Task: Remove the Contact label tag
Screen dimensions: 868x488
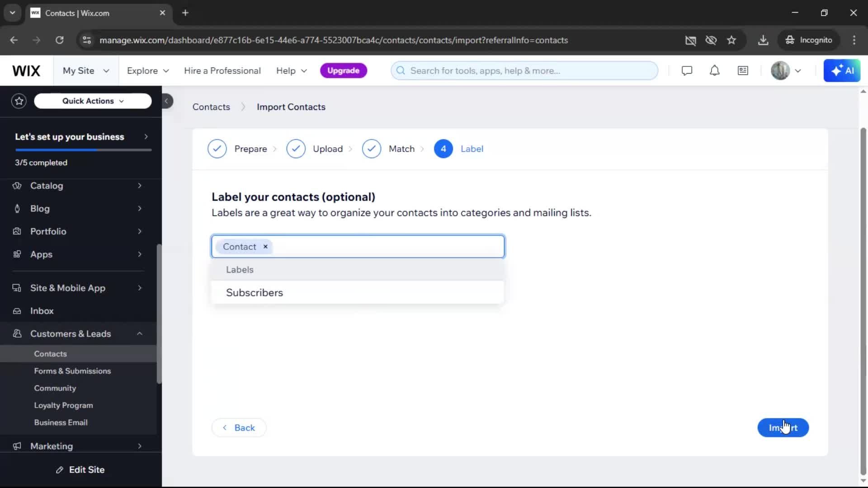Action: 265,246
